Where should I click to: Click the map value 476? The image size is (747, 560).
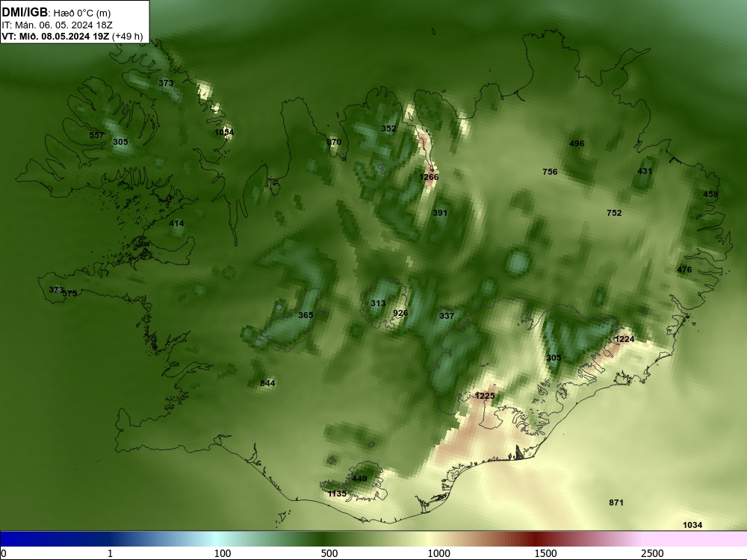684,270
